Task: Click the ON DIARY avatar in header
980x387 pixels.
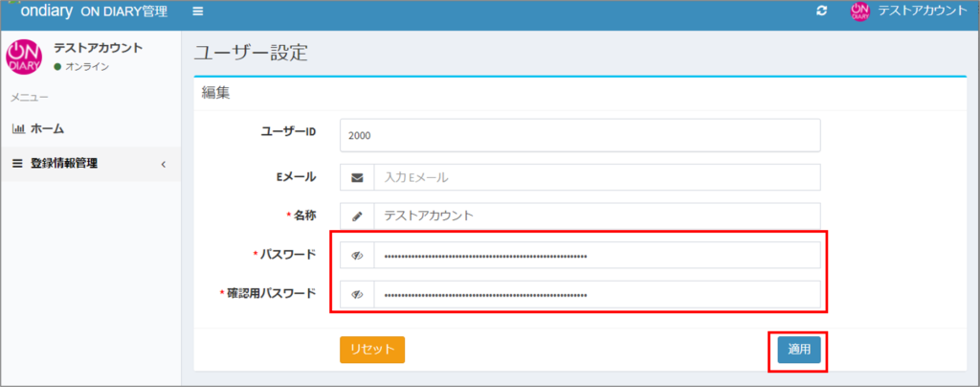Action: point(859,11)
